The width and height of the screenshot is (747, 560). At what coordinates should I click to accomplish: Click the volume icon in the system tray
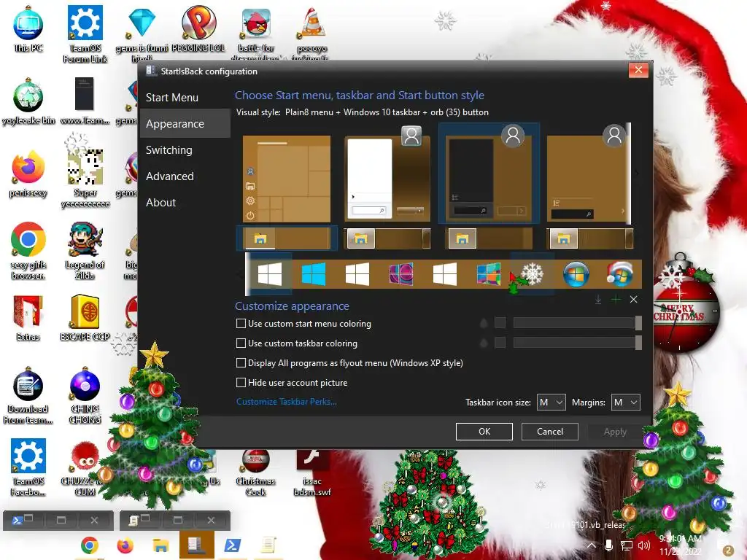point(643,545)
